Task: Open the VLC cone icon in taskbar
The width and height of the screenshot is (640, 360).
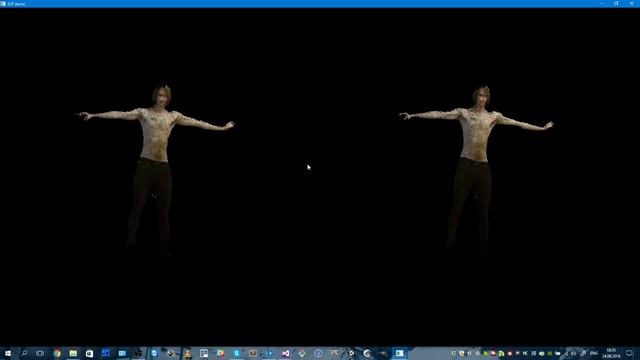Action: click(187, 353)
